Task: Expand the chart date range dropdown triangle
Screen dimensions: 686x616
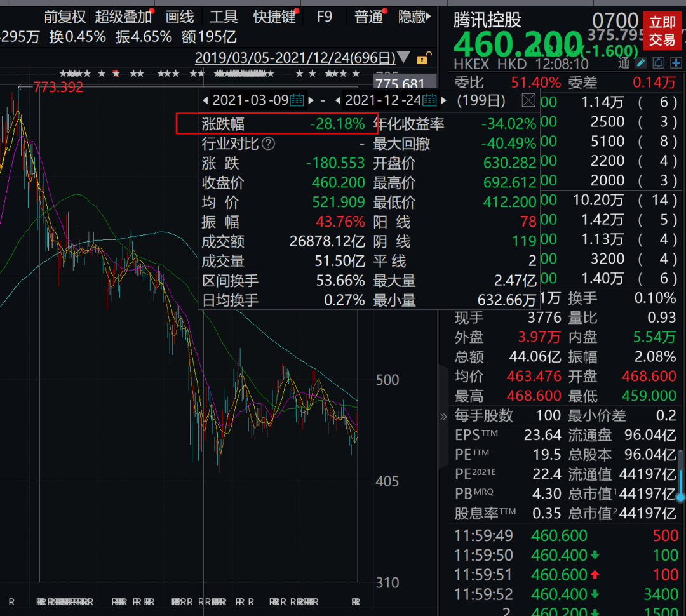Action: [404, 57]
